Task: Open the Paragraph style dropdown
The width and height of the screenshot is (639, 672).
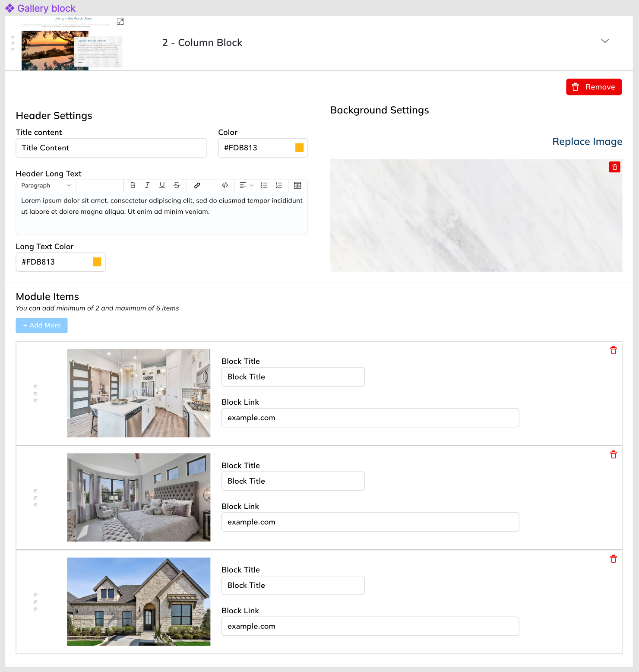Action: click(x=46, y=185)
